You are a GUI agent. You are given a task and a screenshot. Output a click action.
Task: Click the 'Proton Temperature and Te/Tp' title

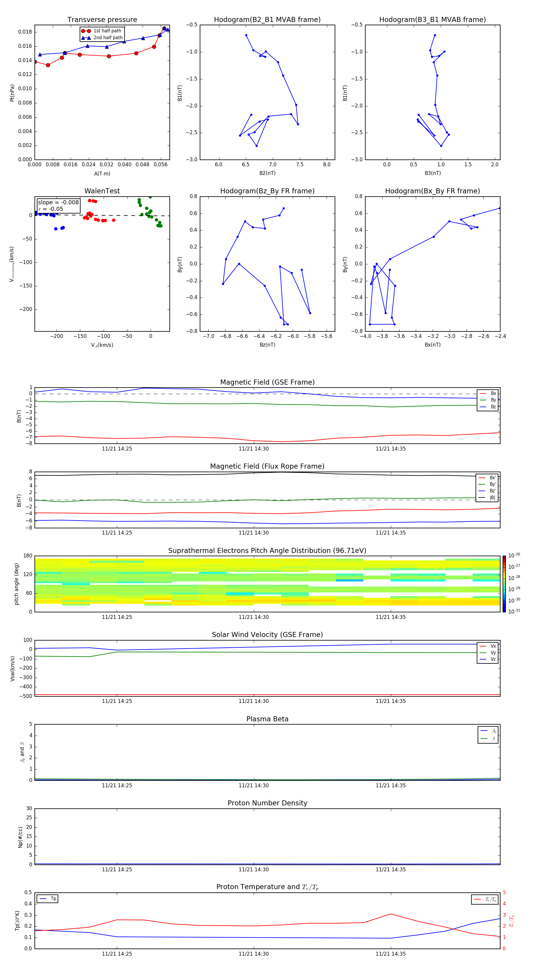tap(267, 887)
